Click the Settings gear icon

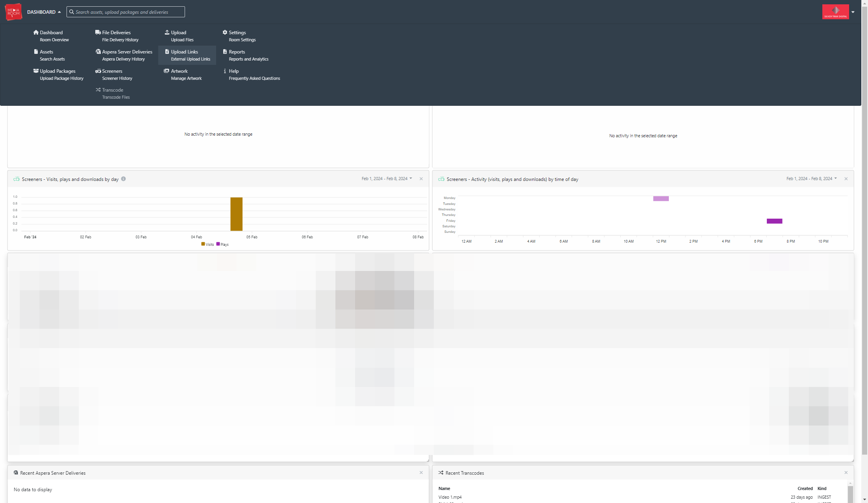pyautogui.click(x=225, y=32)
